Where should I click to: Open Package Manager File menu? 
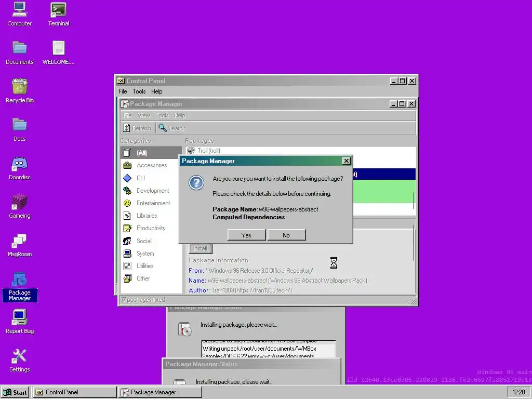tap(128, 115)
